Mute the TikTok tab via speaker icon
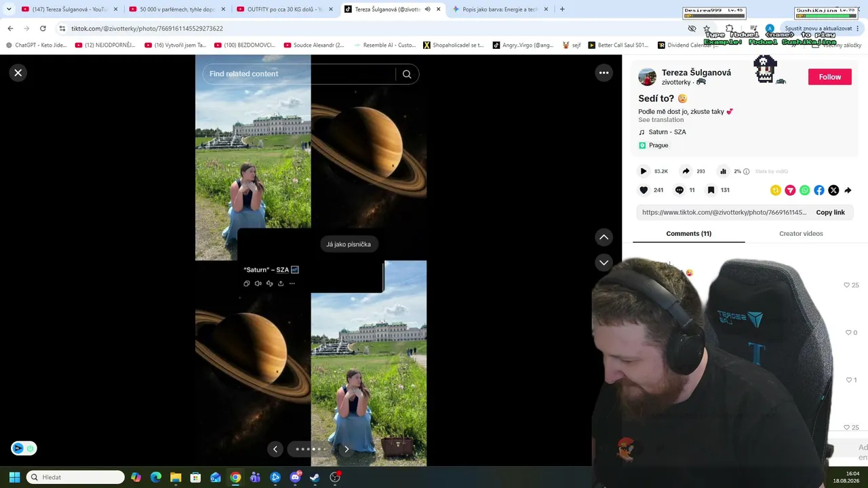The height and width of the screenshot is (488, 868). coord(428,9)
